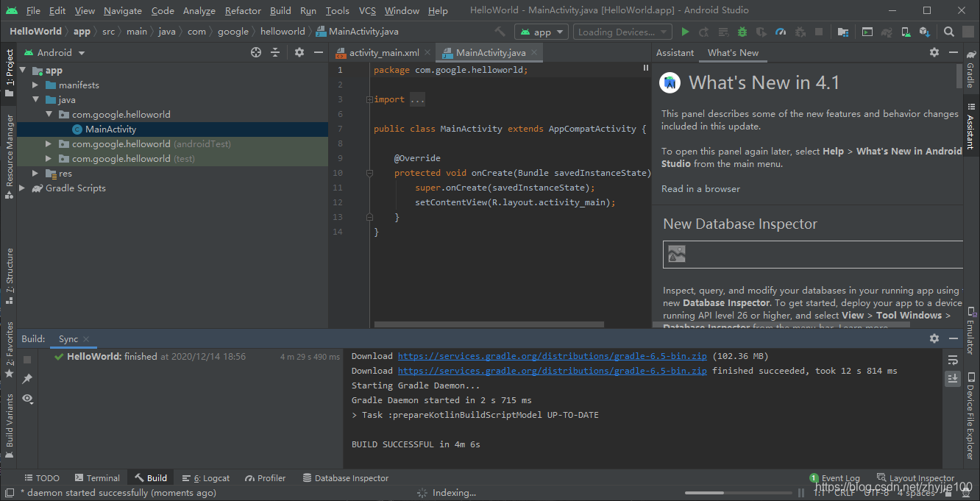Click the Sync Project with Gradle Files icon

pyautogui.click(x=887, y=32)
